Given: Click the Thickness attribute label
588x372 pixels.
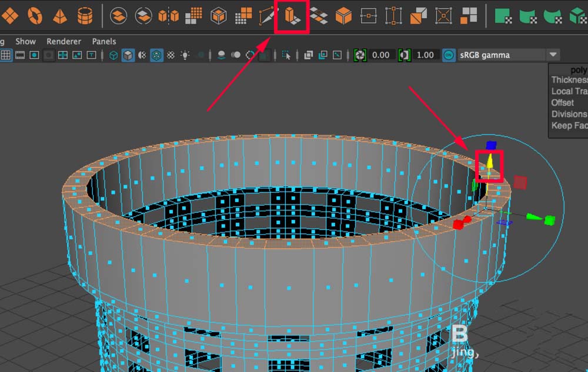Looking at the screenshot, I should point(569,80).
